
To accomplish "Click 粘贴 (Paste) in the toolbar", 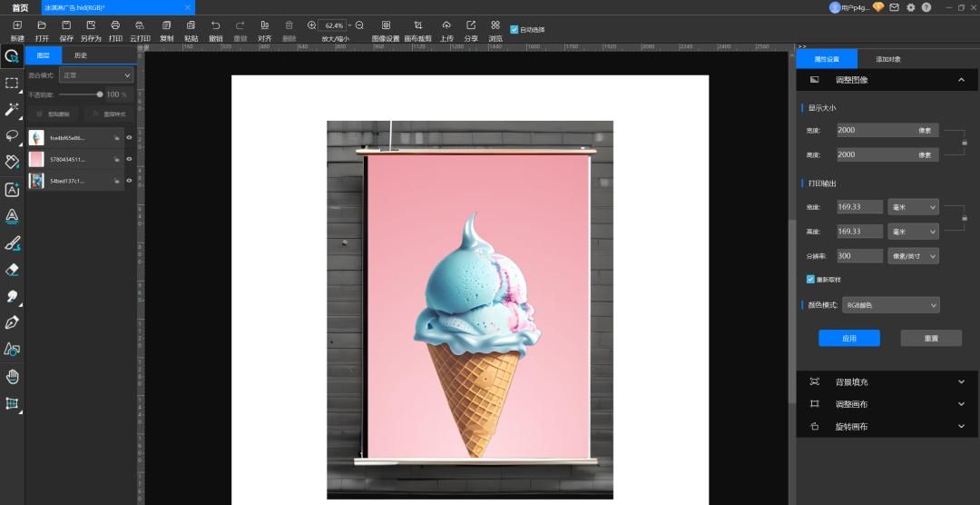I will click(x=191, y=31).
